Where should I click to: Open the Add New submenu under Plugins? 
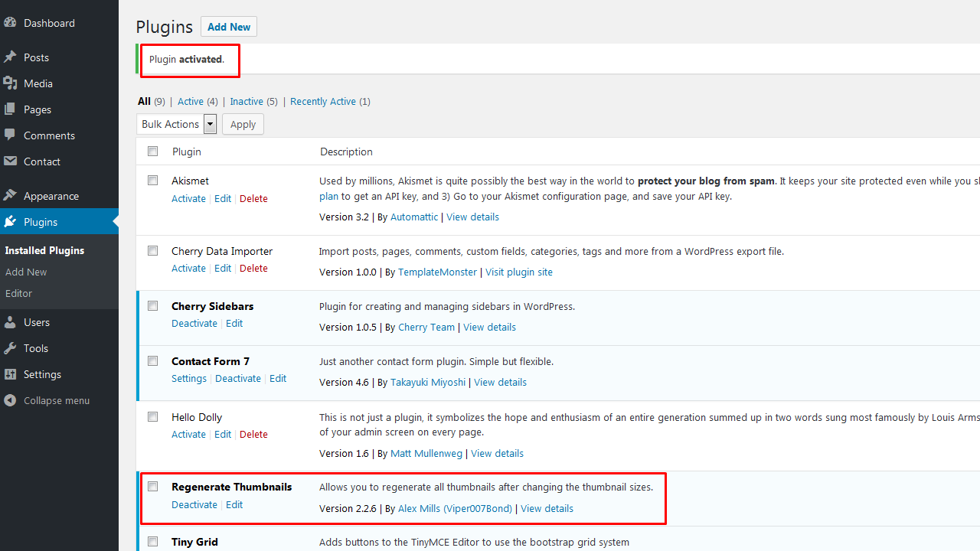(26, 272)
